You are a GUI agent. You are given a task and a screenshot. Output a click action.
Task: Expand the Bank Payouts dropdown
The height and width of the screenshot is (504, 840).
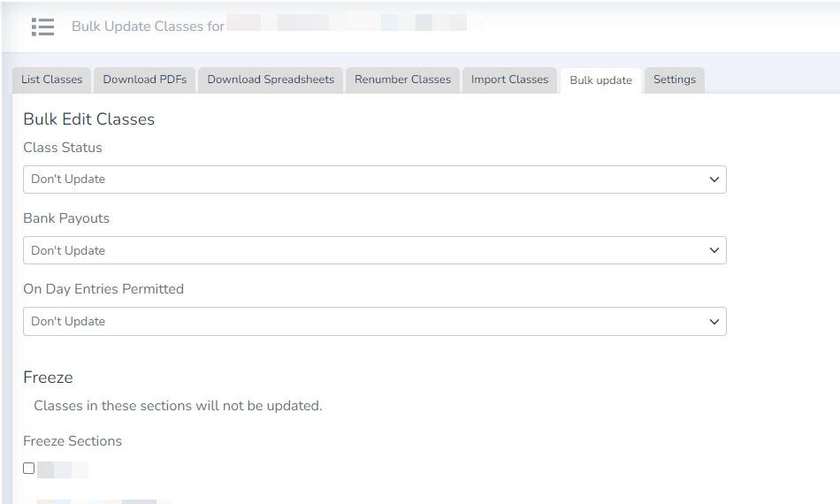click(x=374, y=250)
